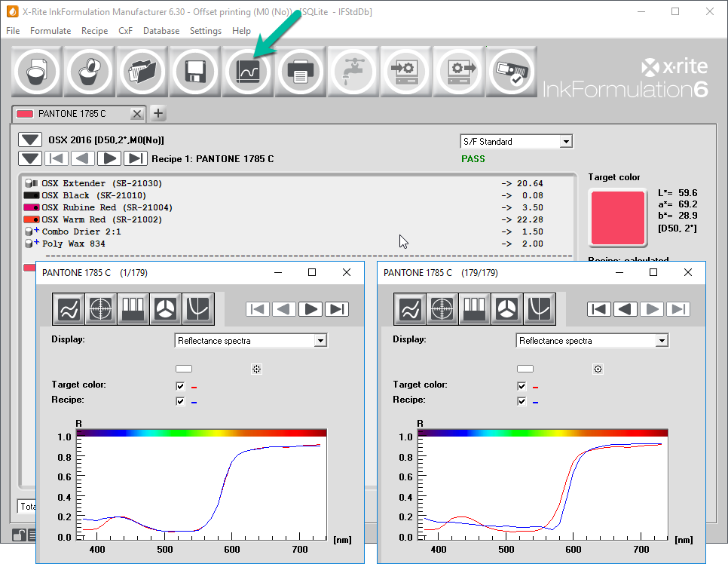Screen dimensions: 728x564
Task: Click the new formulation ink pot toolbar icon
Action: tap(37, 72)
